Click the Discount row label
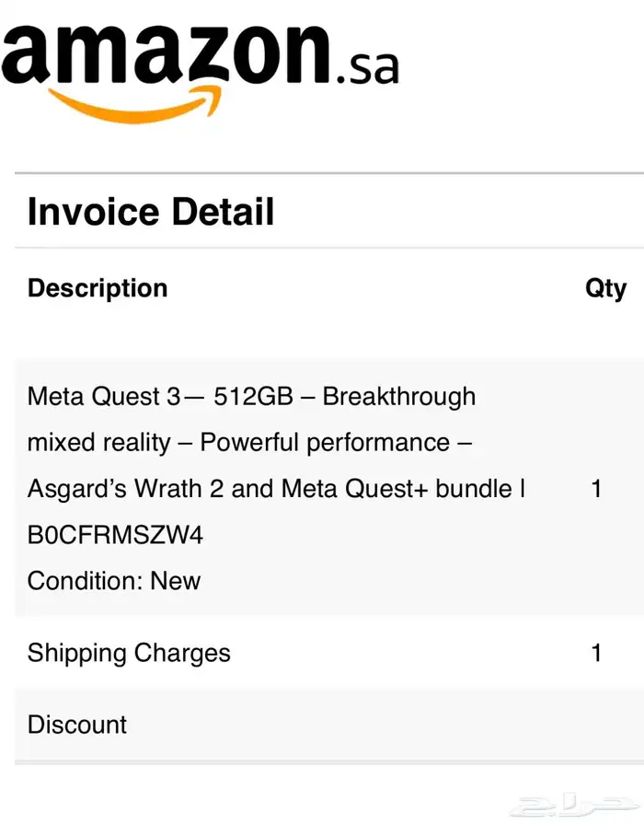644x824 pixels. click(x=77, y=725)
